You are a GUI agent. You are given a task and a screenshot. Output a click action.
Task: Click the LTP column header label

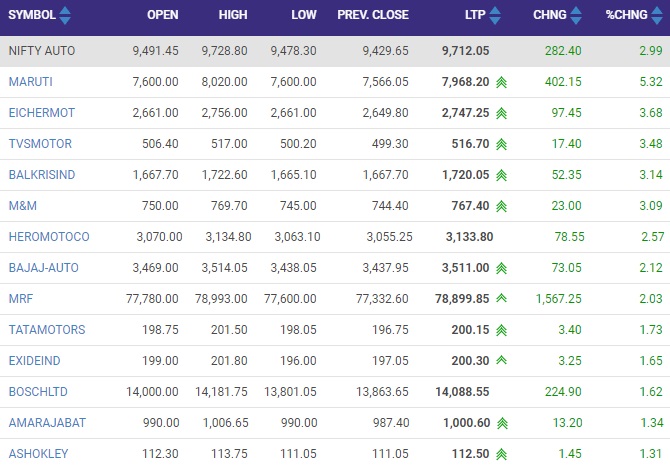475,15
